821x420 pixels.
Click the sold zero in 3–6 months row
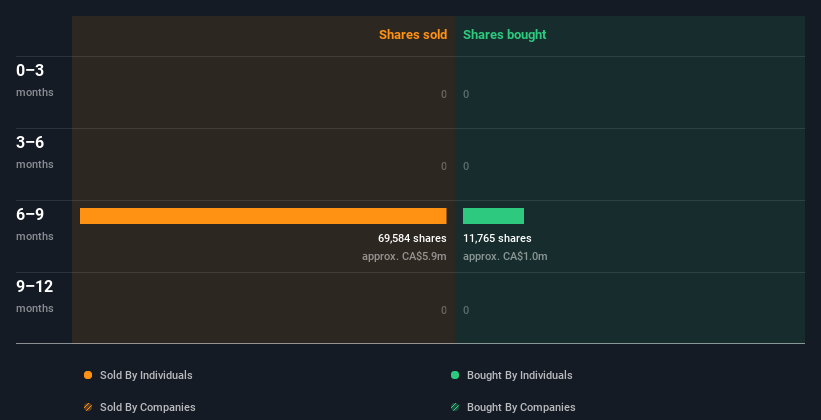pos(444,167)
